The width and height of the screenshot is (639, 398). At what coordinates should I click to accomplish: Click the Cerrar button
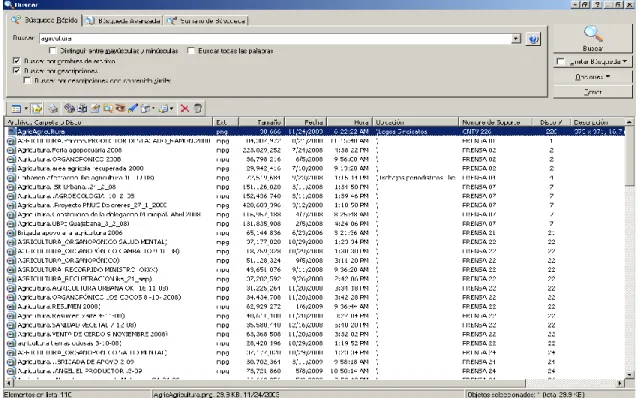tap(592, 92)
